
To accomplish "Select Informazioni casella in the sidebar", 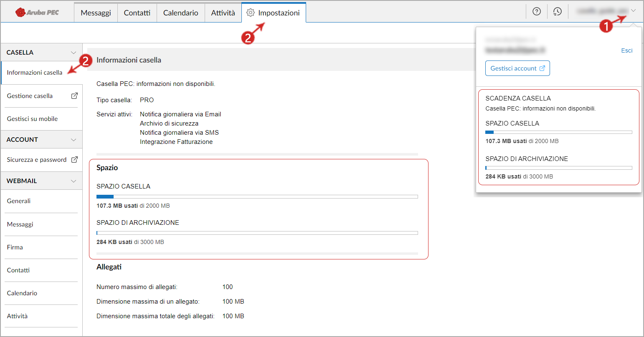I will tap(35, 72).
